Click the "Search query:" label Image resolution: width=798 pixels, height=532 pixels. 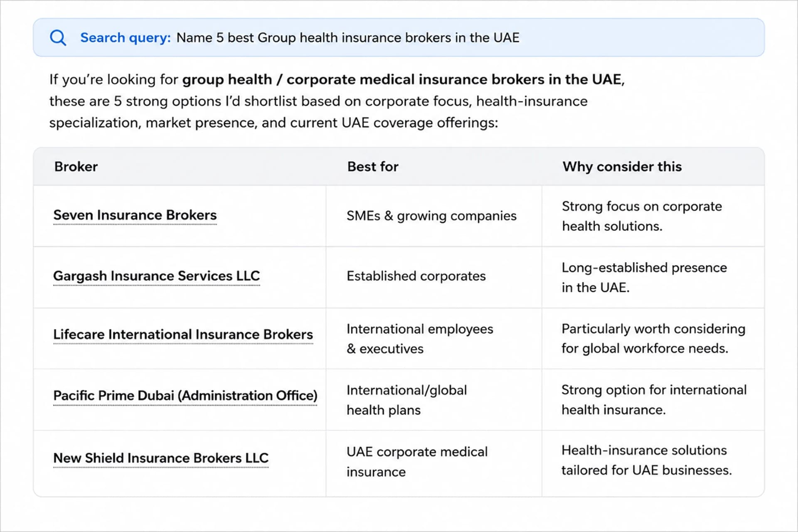[126, 38]
